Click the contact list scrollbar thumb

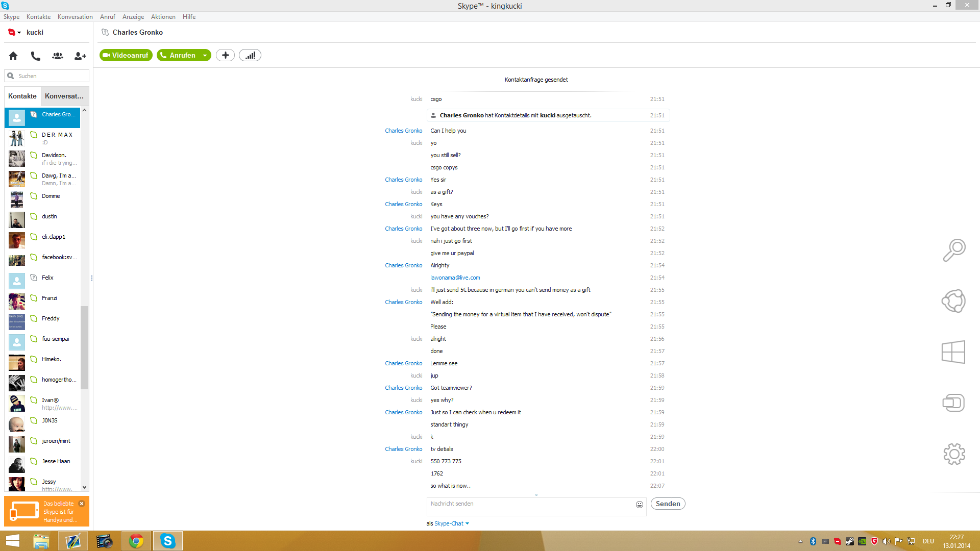click(x=84, y=347)
